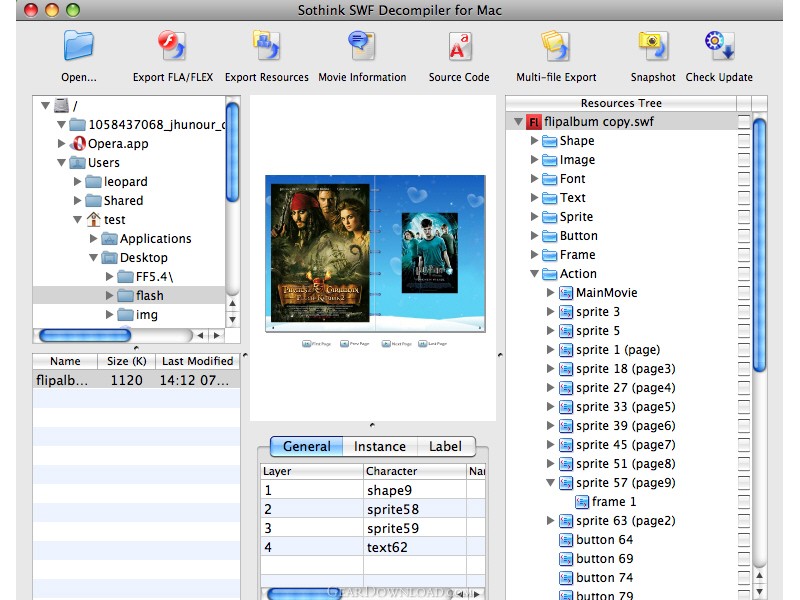Sort file list by Size (K) column
The width and height of the screenshot is (800, 600).
[x=127, y=361]
